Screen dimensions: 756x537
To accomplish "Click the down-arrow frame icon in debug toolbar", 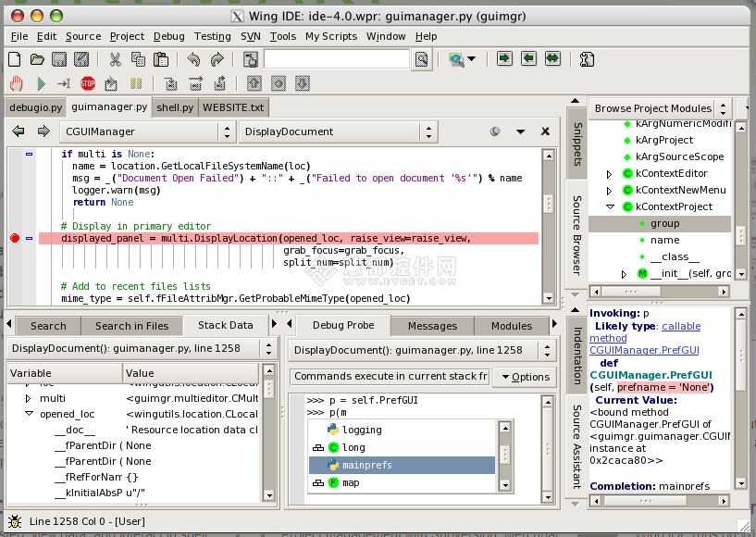I will tap(303, 83).
